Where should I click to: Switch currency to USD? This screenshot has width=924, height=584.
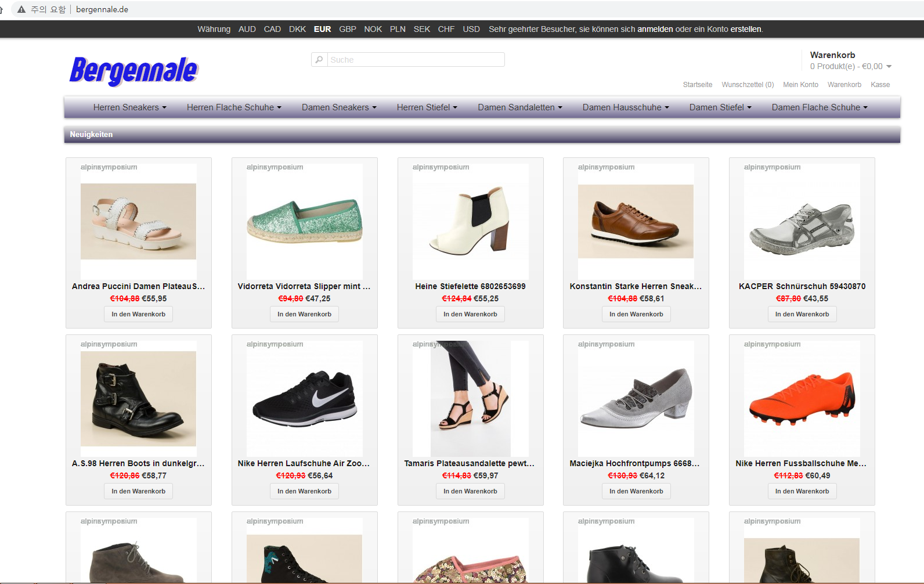tap(471, 29)
